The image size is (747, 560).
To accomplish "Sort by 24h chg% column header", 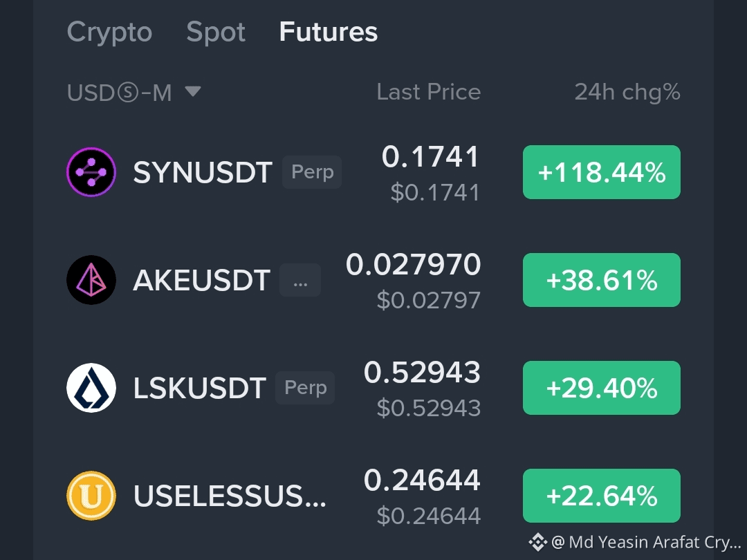I will coord(627,93).
